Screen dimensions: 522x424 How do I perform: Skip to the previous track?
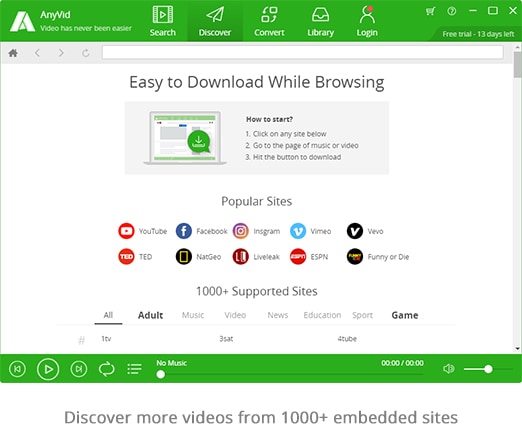pos(17,369)
